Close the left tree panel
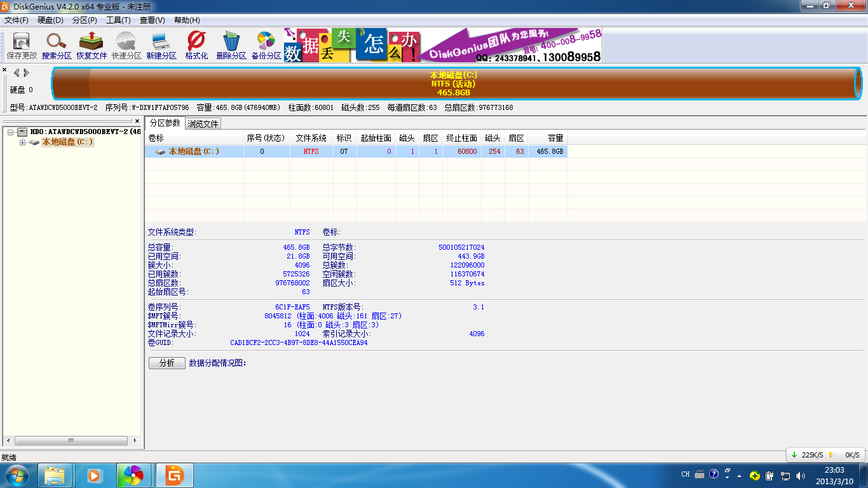Viewport: 868px width, 488px height. point(137,121)
